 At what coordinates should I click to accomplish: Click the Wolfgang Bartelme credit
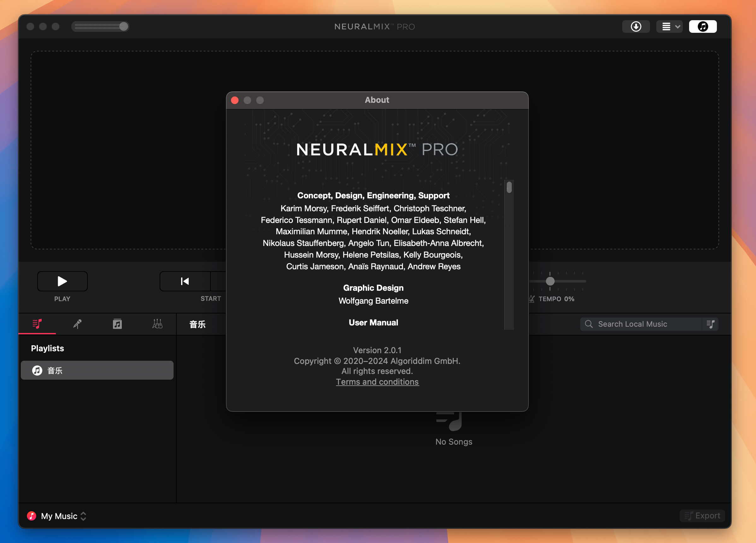[x=373, y=301]
